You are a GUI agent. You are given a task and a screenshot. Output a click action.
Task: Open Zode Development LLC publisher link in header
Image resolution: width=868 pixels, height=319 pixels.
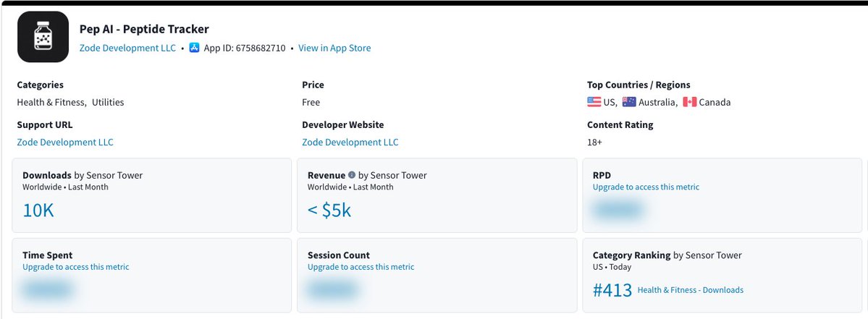[x=127, y=48]
